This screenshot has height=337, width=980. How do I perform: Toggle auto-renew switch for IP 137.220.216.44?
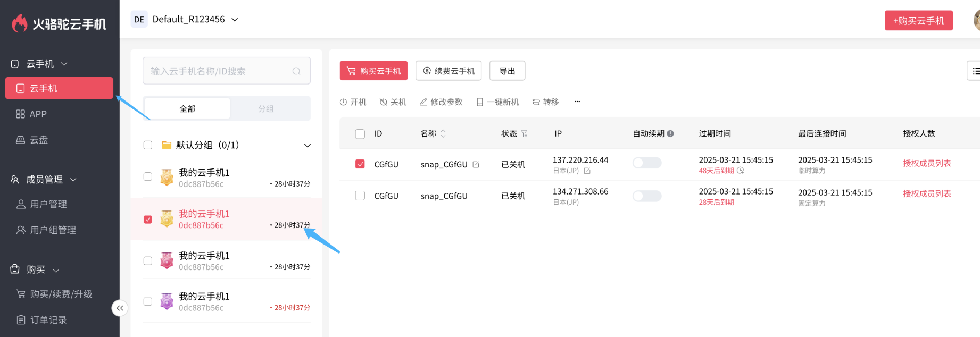coord(646,163)
